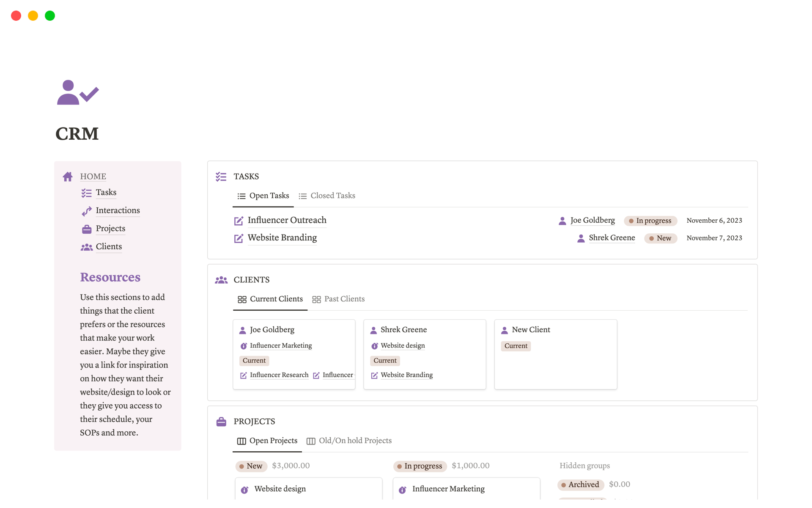Click the edit icon beside Website Branding task
The width and height of the screenshot is (812, 508).
238,238
